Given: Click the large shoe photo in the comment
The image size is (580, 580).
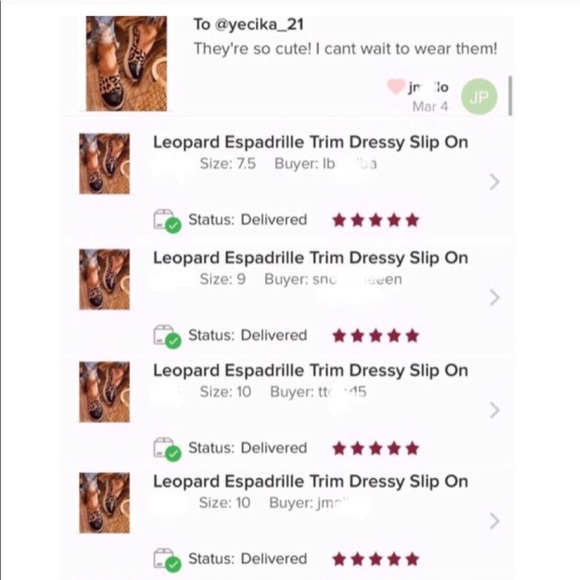Looking at the screenshot, I should (127, 63).
